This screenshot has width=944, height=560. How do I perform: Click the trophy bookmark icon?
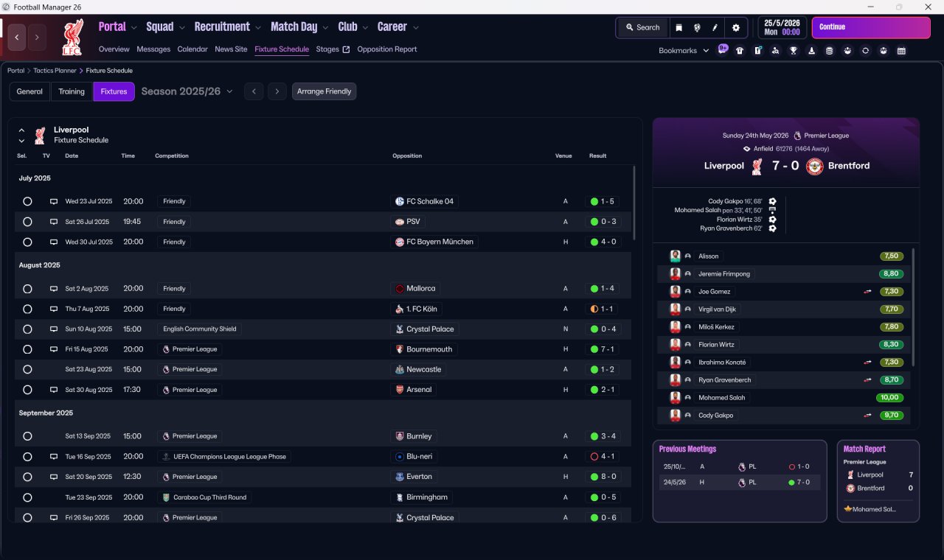(794, 51)
